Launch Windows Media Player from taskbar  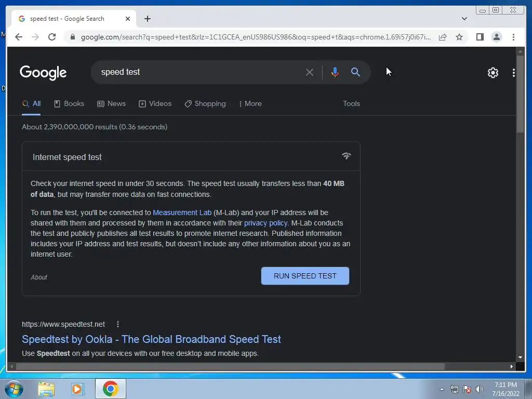(78, 389)
